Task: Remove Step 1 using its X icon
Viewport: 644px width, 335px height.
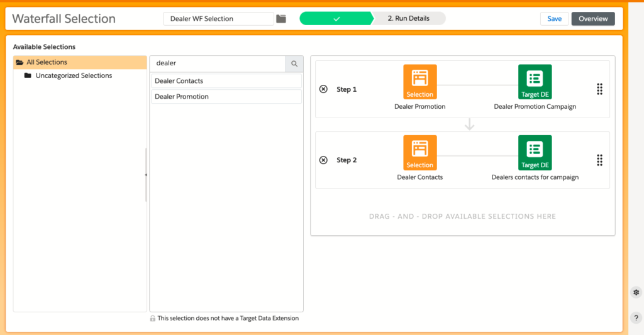Action: click(x=323, y=89)
